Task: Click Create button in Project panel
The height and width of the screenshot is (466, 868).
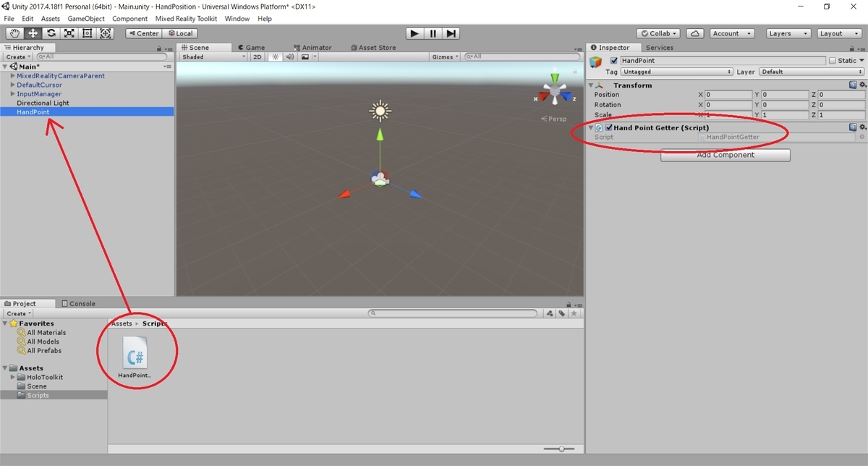Action: tap(17, 313)
